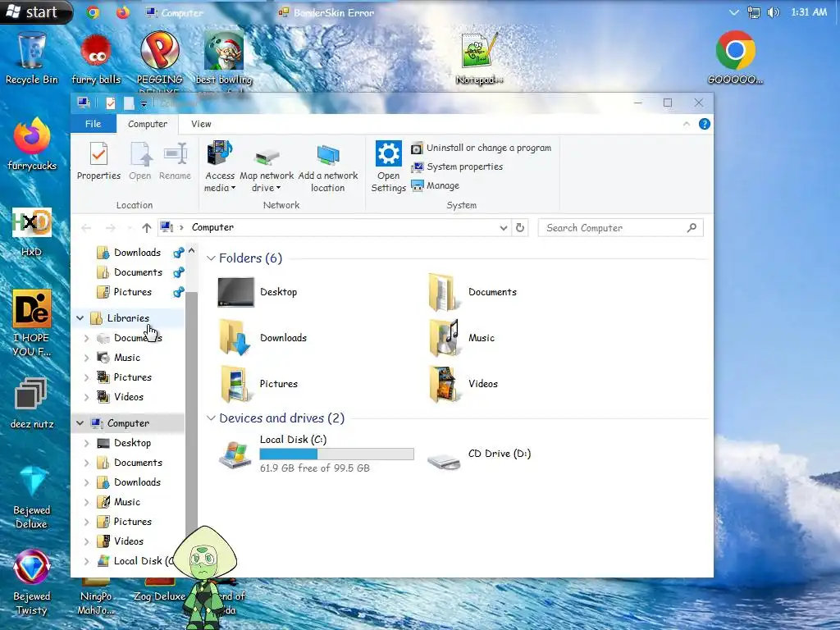
Task: Click quick access Properties checkmark icon
Action: pos(111,103)
